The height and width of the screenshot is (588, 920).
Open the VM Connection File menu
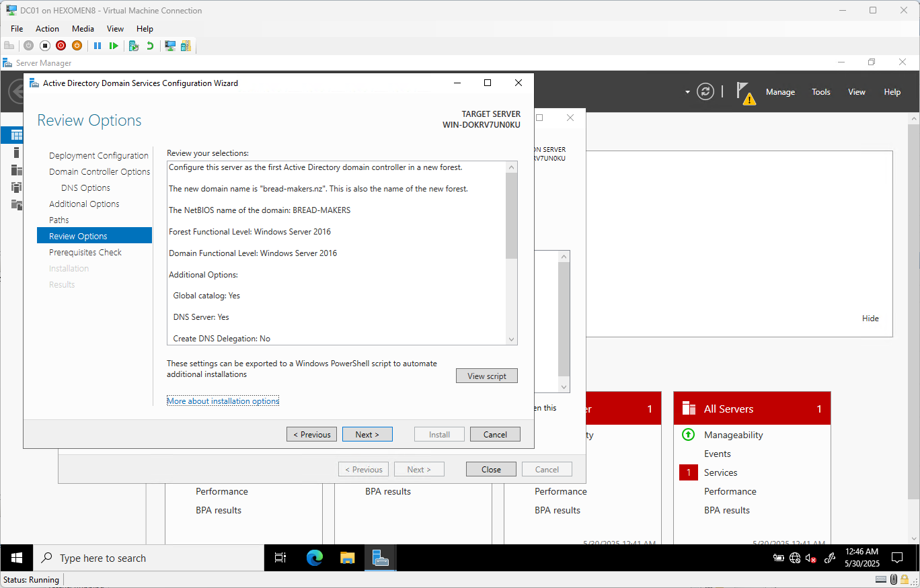17,29
